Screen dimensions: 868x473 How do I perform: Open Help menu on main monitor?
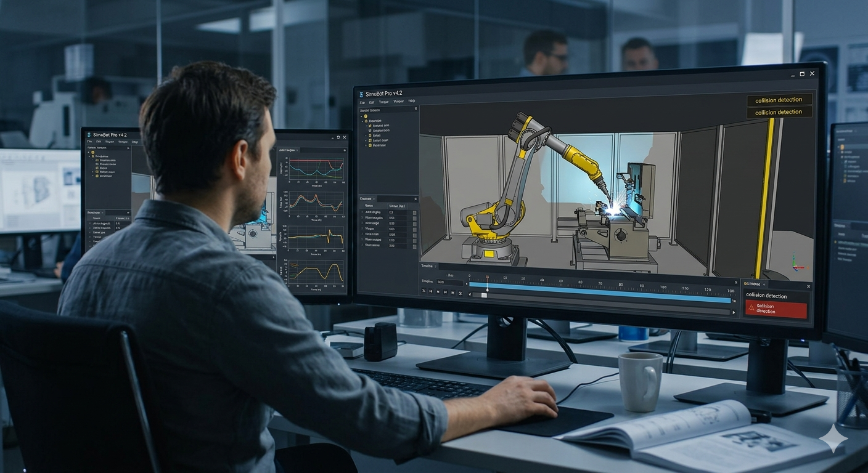(412, 101)
